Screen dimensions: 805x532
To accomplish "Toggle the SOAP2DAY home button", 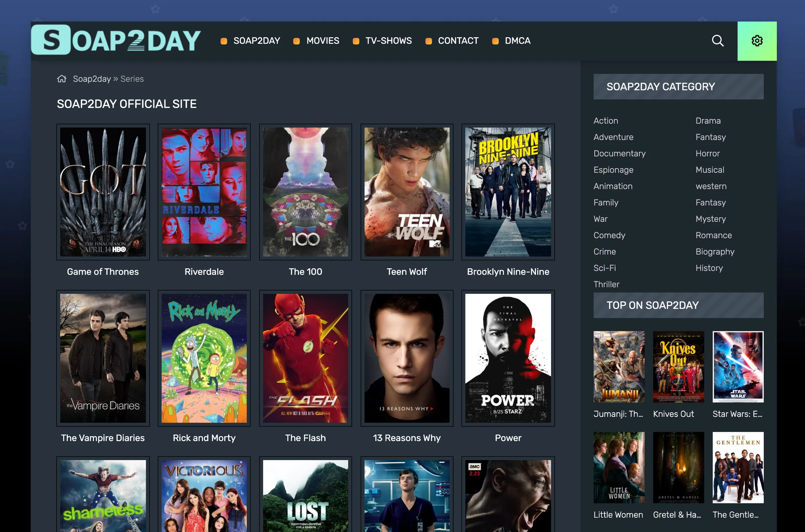I will click(x=256, y=40).
